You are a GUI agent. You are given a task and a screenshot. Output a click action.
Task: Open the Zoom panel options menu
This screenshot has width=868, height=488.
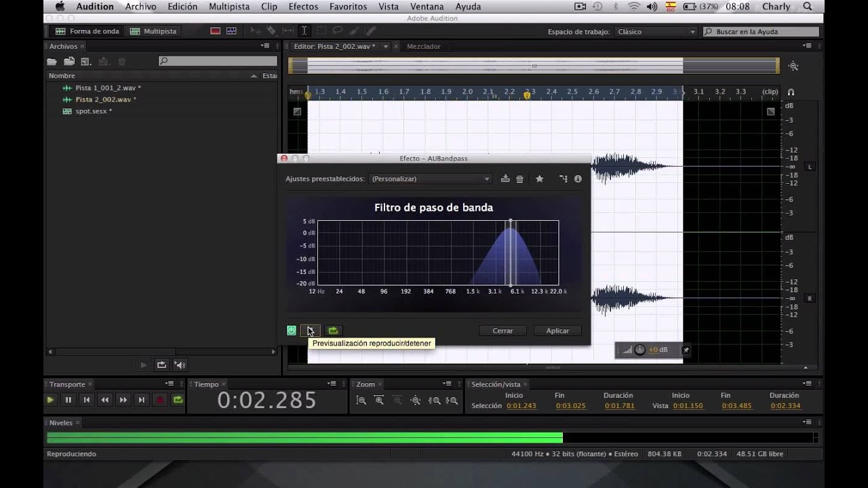coord(447,384)
